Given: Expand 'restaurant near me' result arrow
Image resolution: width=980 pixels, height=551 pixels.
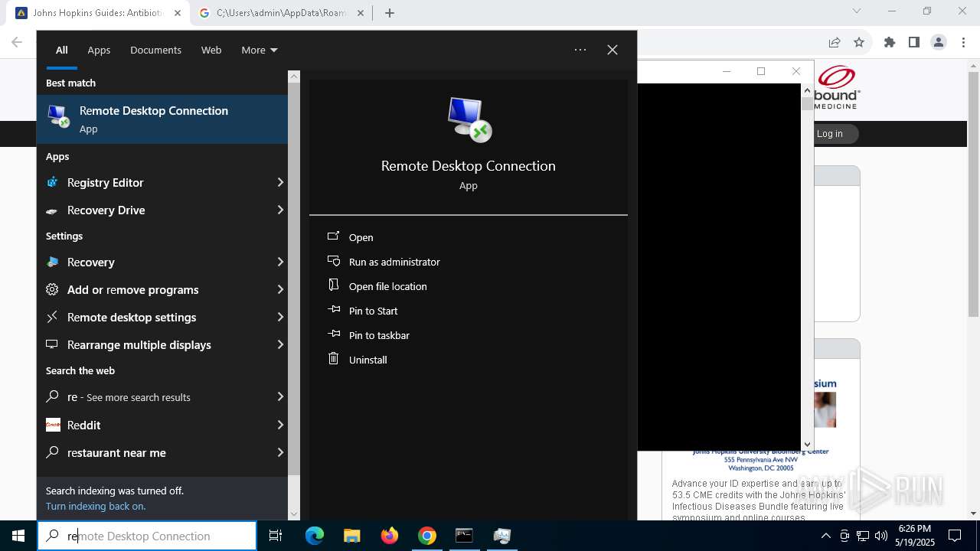Looking at the screenshot, I should tap(280, 452).
